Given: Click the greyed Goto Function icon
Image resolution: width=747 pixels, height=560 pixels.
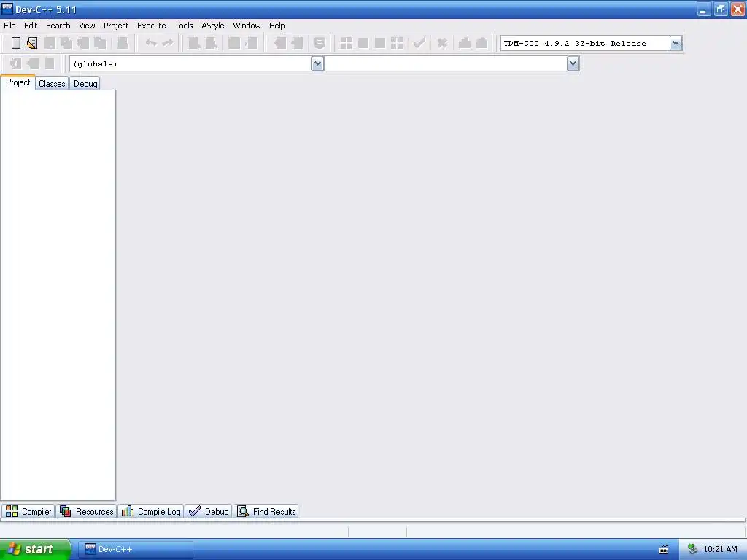Looking at the screenshot, I should click(x=234, y=43).
